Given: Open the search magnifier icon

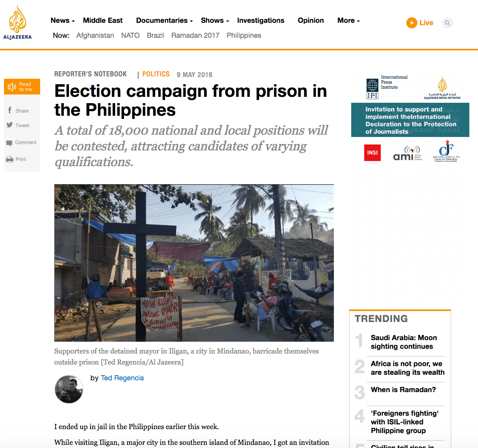Looking at the screenshot, I should (x=447, y=23).
